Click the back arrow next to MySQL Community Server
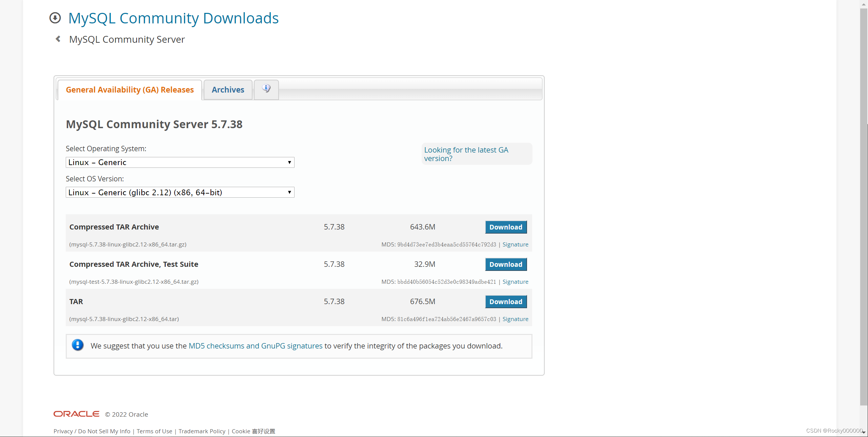 point(58,39)
